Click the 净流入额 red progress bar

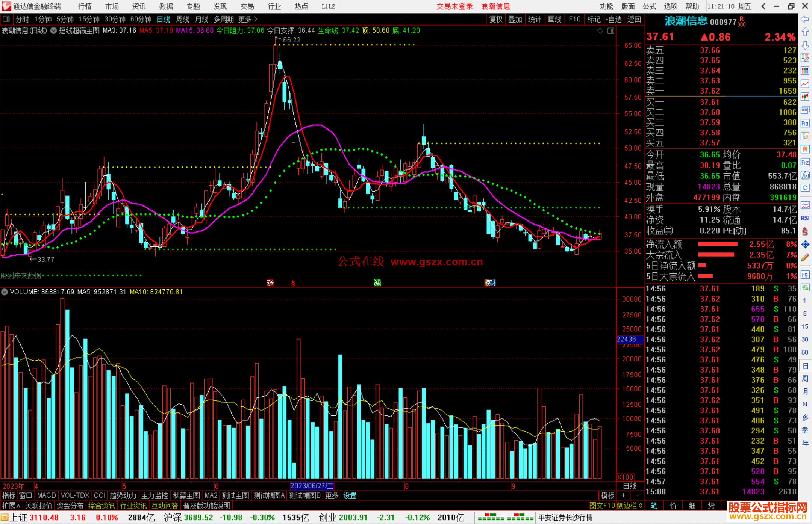(717, 244)
